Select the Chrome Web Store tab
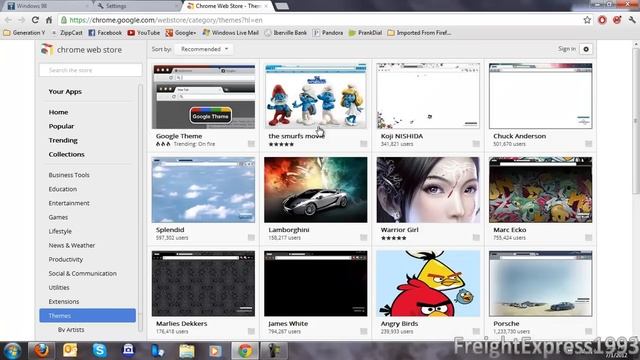Image resolution: width=640 pixels, height=360 pixels. [x=229, y=6]
